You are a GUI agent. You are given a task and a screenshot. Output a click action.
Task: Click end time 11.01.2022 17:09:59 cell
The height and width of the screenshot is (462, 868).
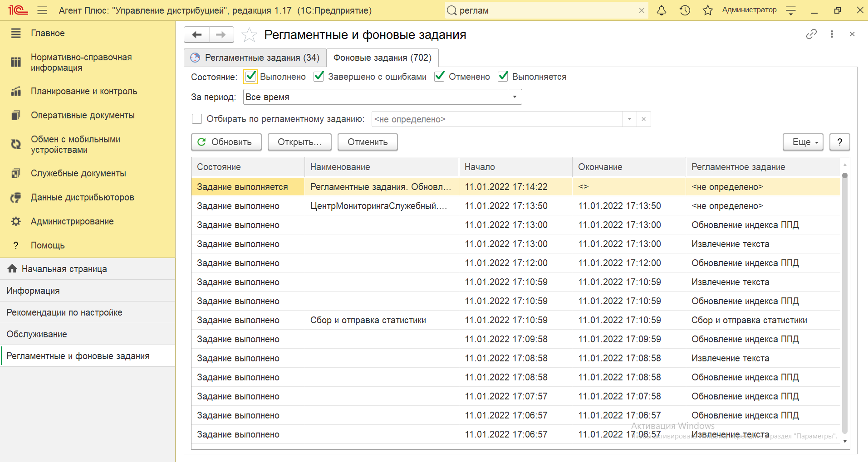[x=629, y=339]
